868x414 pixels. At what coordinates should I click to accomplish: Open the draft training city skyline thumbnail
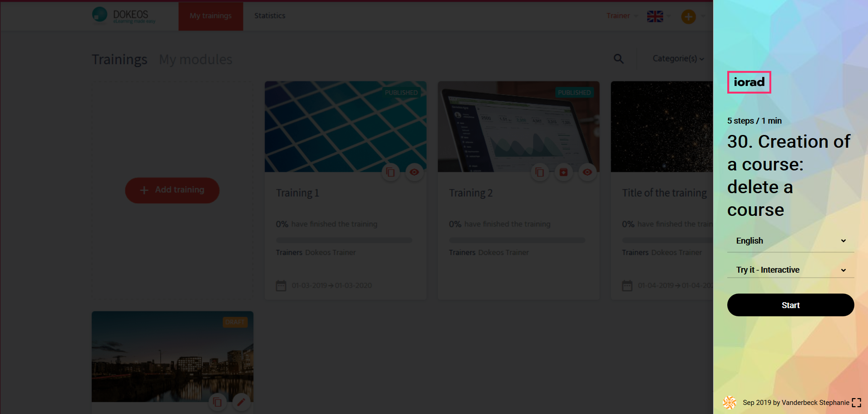click(173, 356)
